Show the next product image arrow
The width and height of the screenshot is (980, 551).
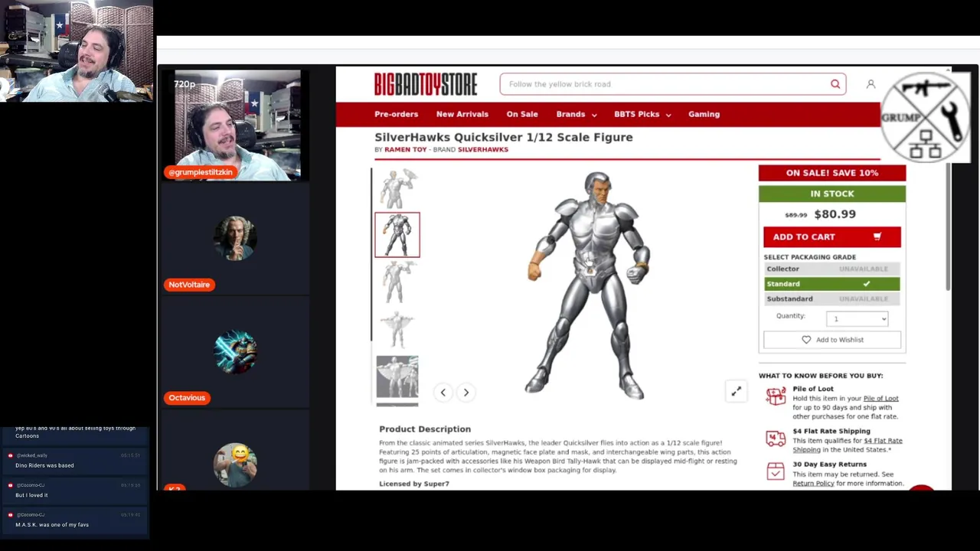click(465, 393)
